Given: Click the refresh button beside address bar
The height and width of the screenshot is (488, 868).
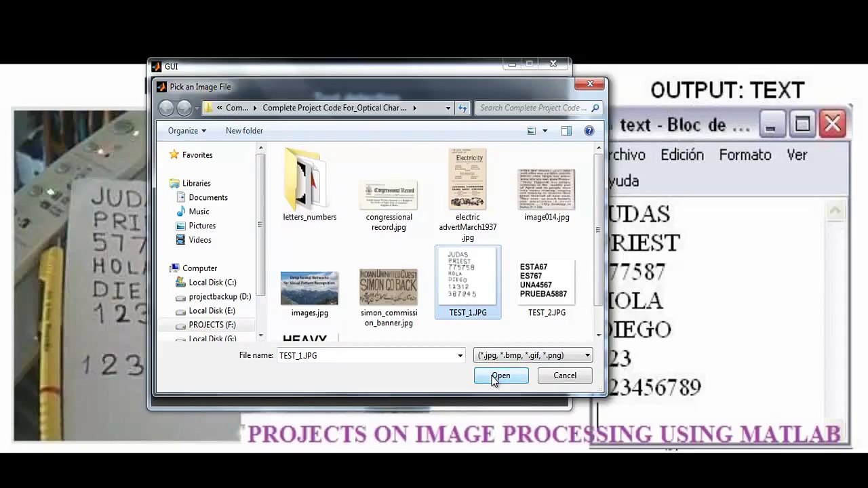Looking at the screenshot, I should (462, 108).
